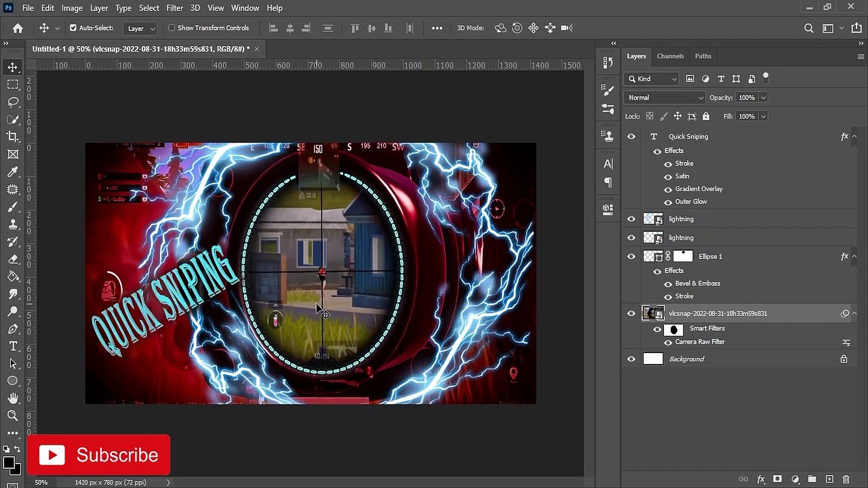Add a layer style via fx button
The image size is (868, 488).
tap(761, 479)
